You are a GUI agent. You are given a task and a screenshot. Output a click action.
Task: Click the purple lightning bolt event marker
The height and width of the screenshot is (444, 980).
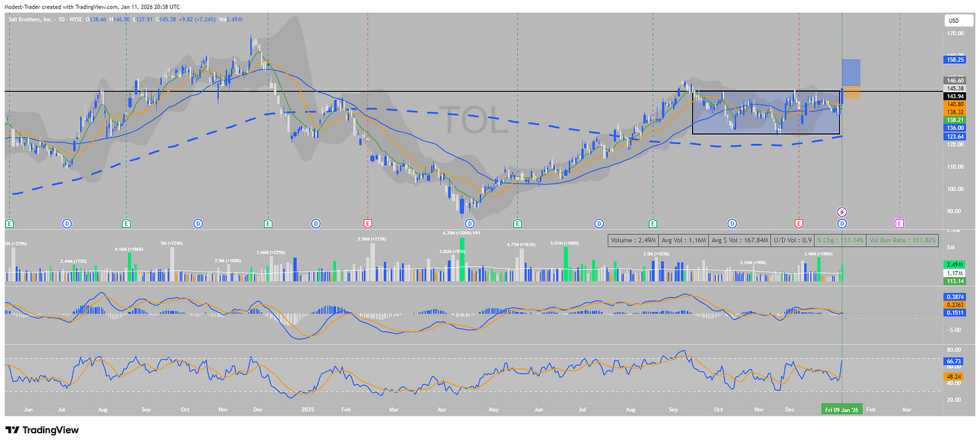841,211
